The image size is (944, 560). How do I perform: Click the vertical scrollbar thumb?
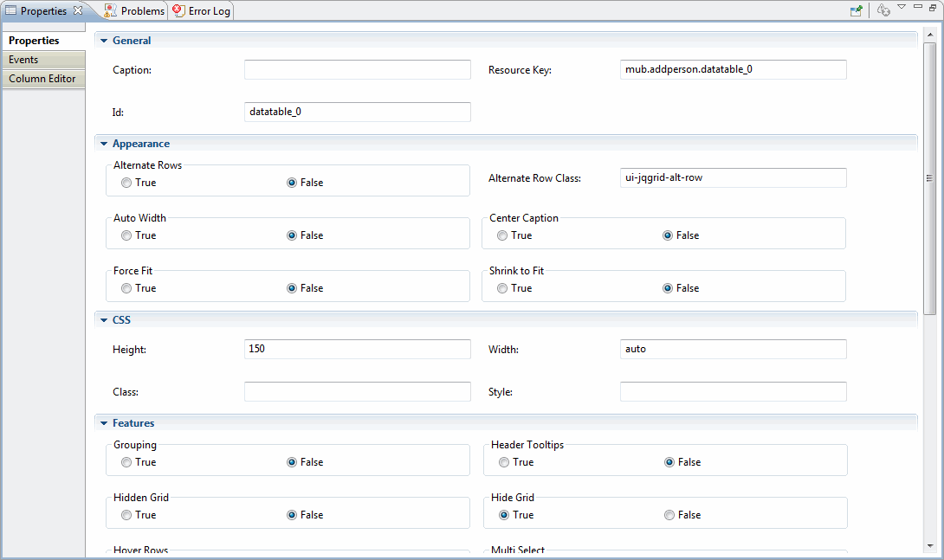point(929,178)
